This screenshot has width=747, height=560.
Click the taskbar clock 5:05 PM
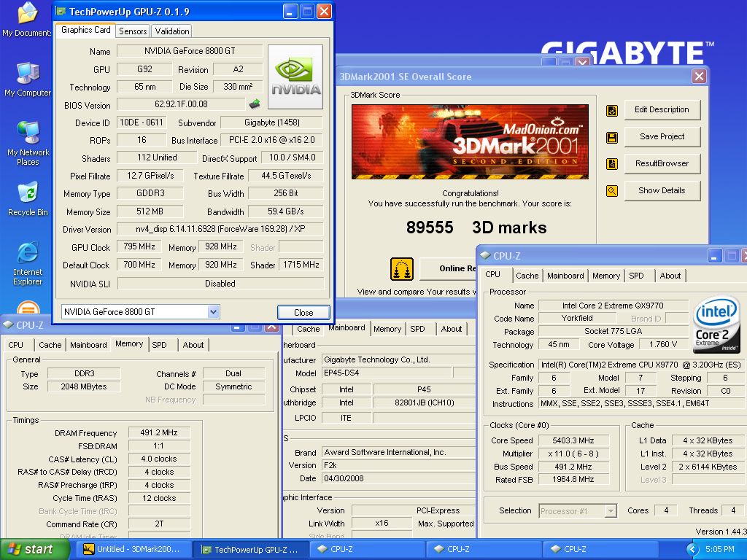[x=719, y=550]
